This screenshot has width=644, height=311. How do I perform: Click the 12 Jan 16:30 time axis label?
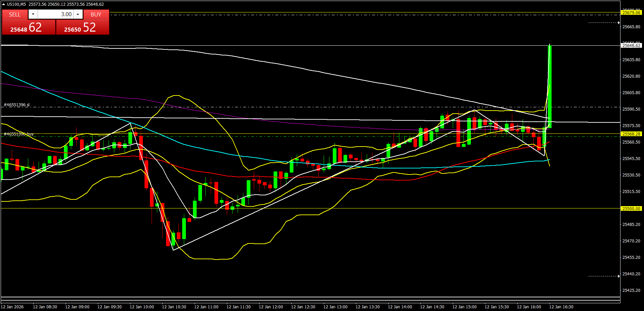tap(561, 307)
